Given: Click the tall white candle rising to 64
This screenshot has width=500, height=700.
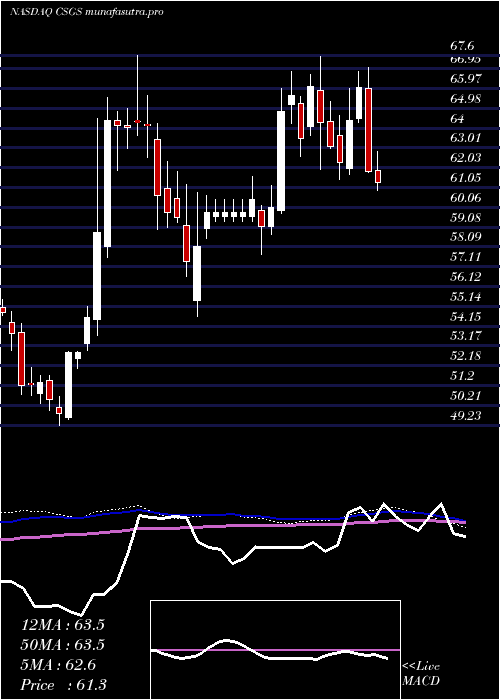Looking at the screenshot, I should click(x=108, y=183).
